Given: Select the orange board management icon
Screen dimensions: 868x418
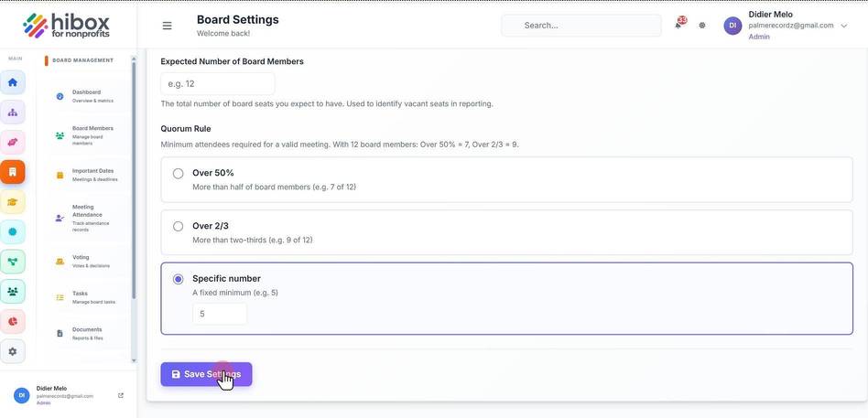Looking at the screenshot, I should [x=13, y=172].
